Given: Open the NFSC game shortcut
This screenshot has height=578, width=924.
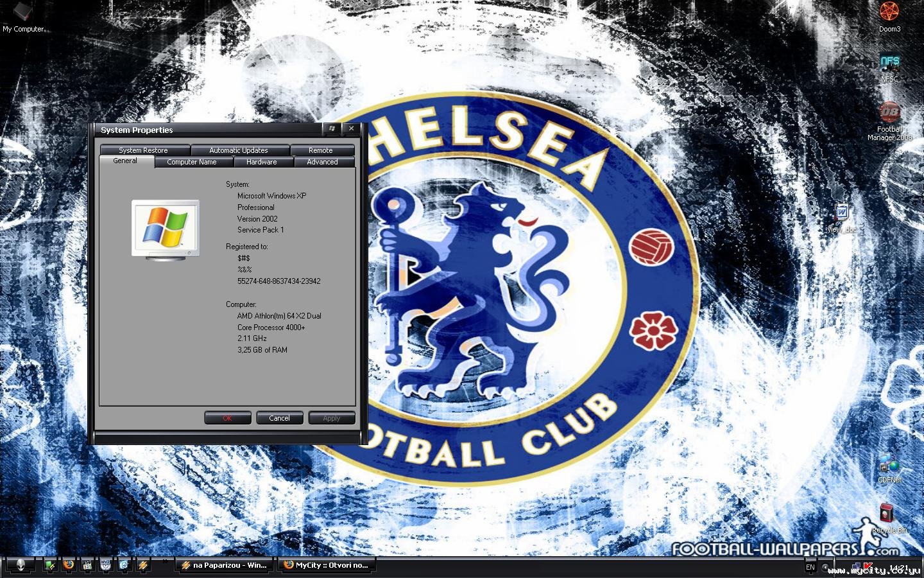Looking at the screenshot, I should [x=889, y=67].
